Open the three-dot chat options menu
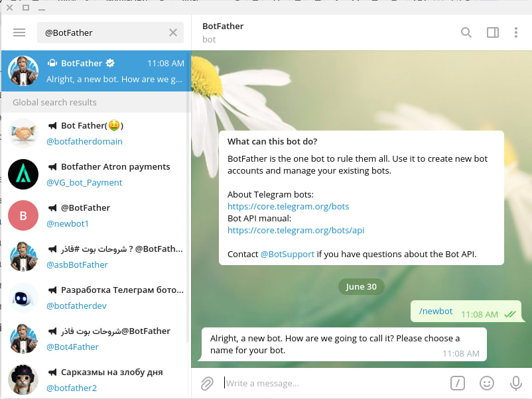 [x=515, y=32]
